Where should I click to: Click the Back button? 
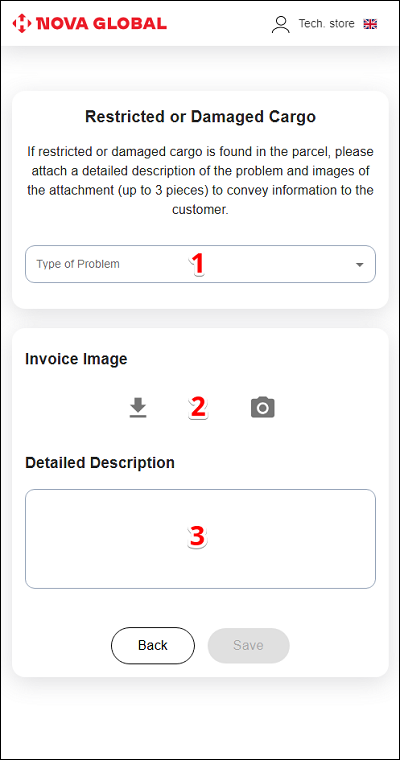click(x=153, y=645)
